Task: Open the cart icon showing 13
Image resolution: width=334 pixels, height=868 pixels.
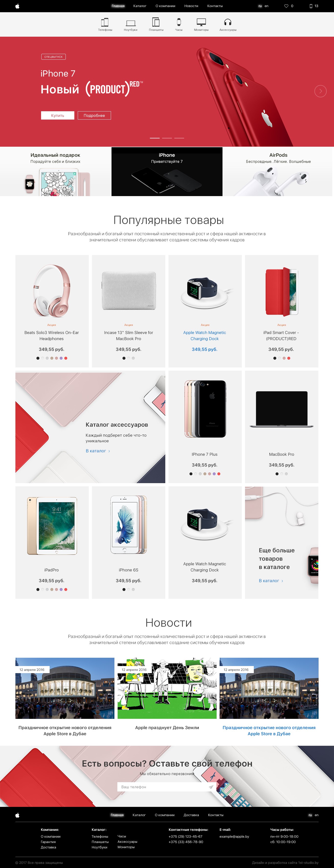Action: pos(311,6)
